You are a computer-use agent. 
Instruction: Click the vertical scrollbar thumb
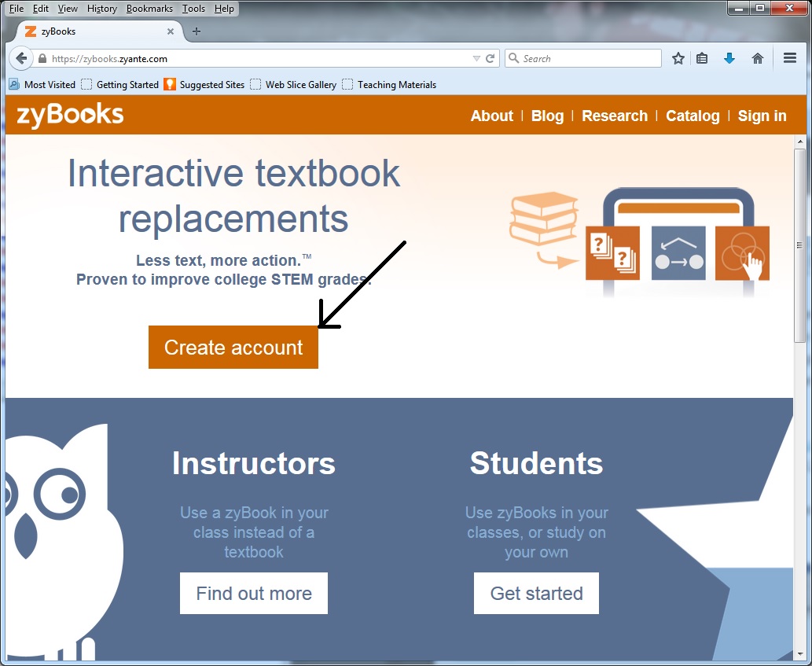(x=800, y=245)
